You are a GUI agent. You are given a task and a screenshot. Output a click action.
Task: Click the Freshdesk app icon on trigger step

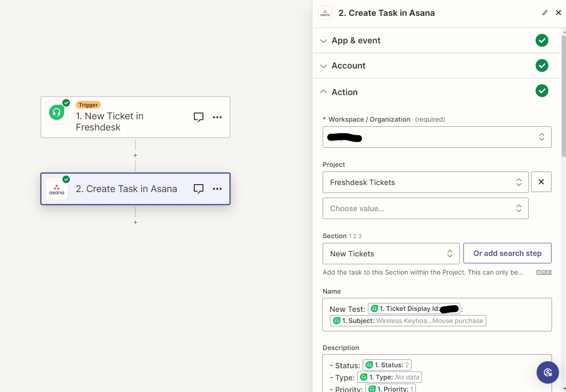[57, 112]
